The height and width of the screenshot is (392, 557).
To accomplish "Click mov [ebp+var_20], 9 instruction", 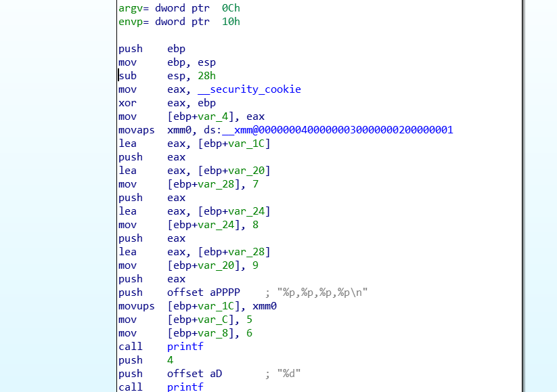I will pos(189,265).
